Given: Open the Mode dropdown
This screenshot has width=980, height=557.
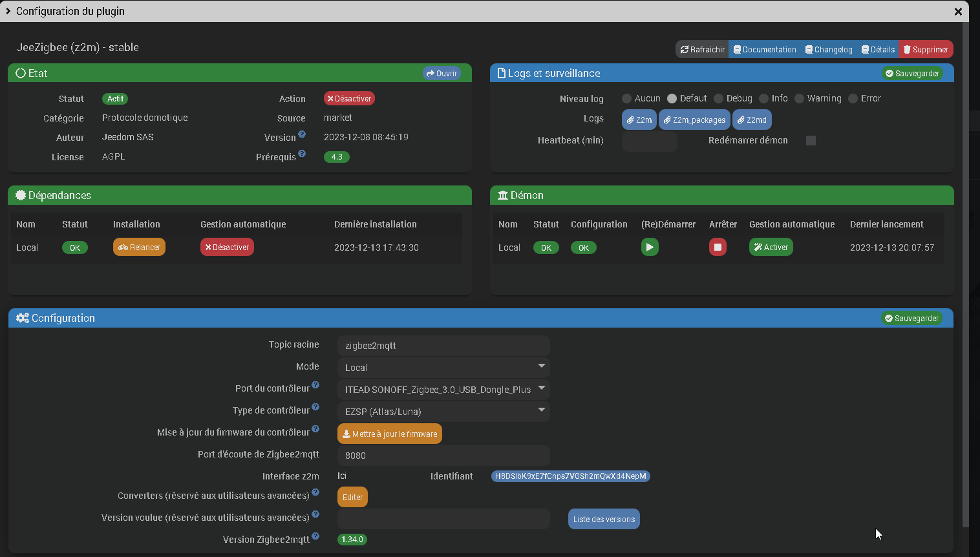Looking at the screenshot, I should click(x=443, y=368).
